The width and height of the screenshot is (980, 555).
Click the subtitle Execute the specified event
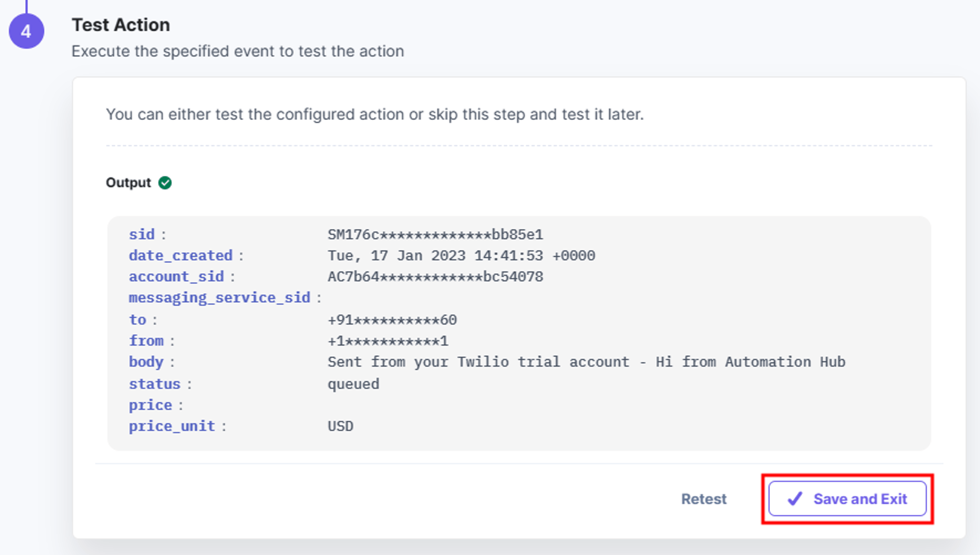click(238, 51)
